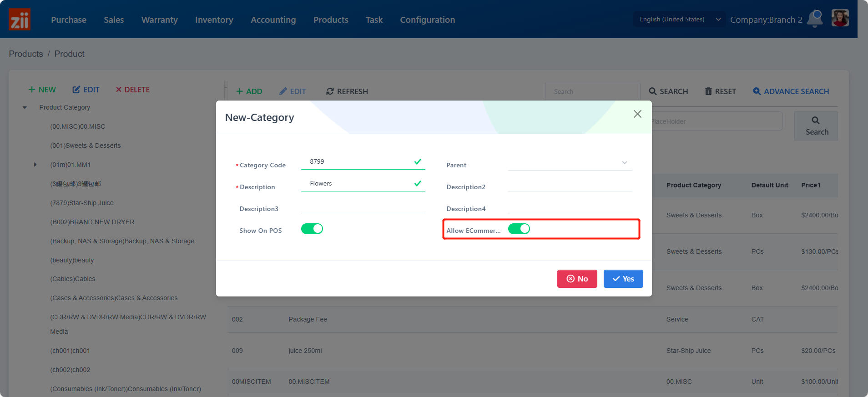Open the Inventory menu
Viewport: 868px width, 397px height.
point(214,20)
